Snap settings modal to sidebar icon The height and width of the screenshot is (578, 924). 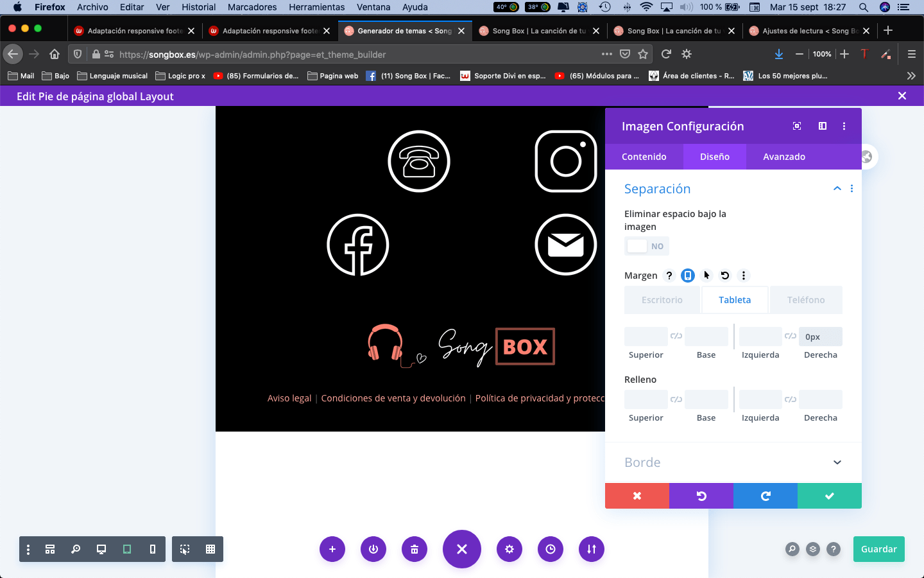[x=823, y=126]
